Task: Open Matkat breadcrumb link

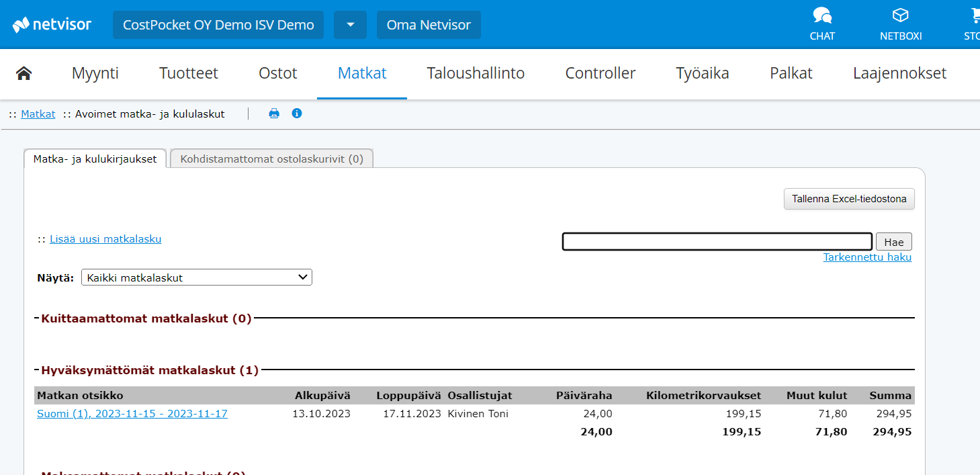Action: tap(38, 114)
